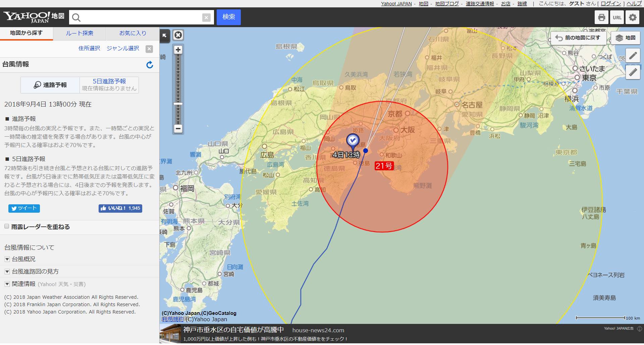
Task: Click the blue 検索 button
Action: pyautogui.click(x=228, y=17)
